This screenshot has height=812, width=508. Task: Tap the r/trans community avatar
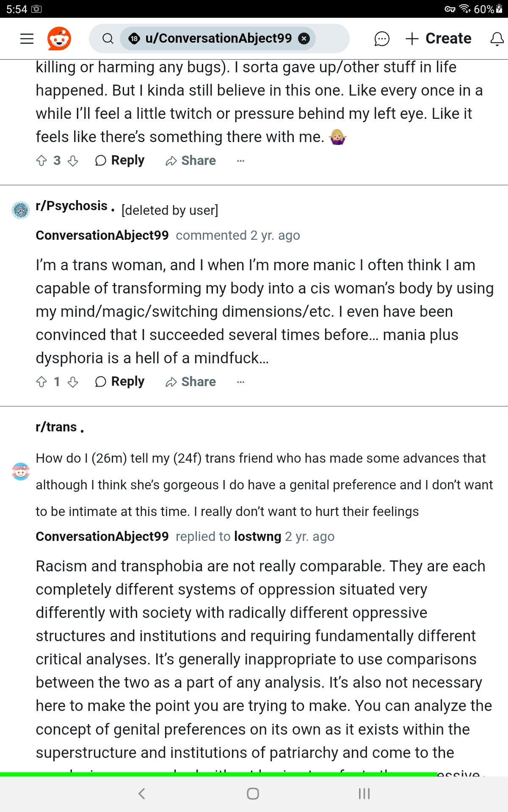pos(21,471)
